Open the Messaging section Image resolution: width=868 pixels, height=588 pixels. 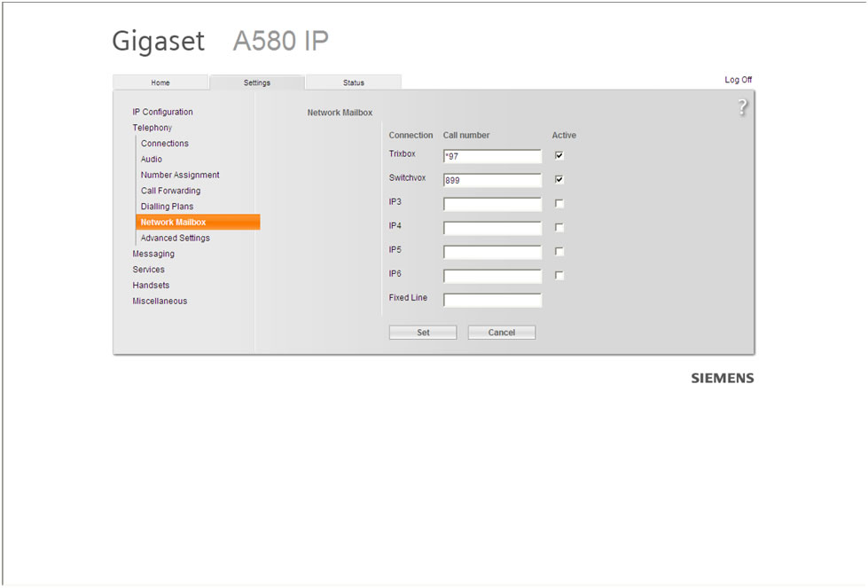[x=153, y=254]
